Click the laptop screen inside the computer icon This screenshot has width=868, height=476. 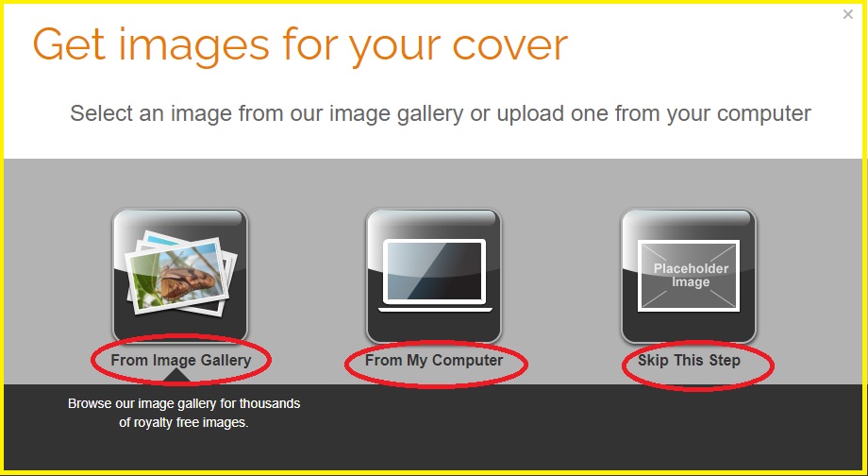[x=435, y=271]
